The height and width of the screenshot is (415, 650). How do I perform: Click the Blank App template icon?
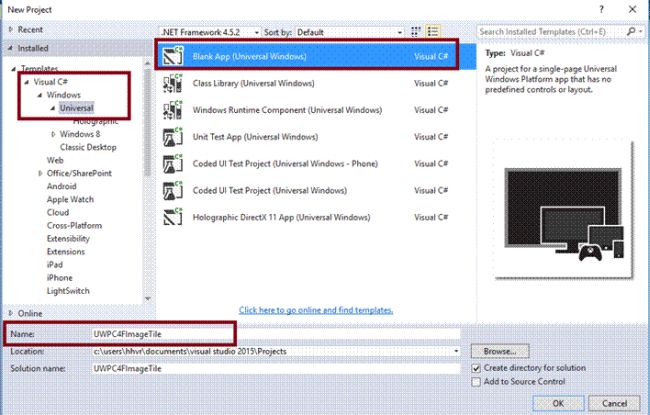(x=173, y=56)
